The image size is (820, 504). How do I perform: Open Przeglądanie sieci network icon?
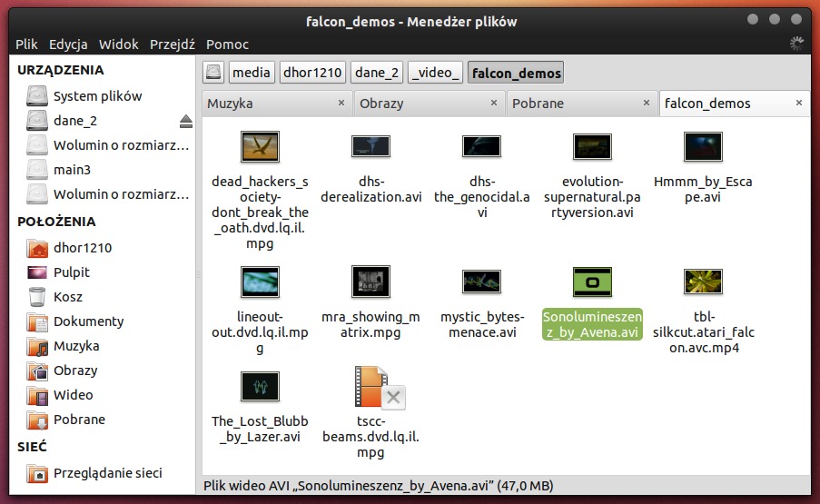click(37, 473)
